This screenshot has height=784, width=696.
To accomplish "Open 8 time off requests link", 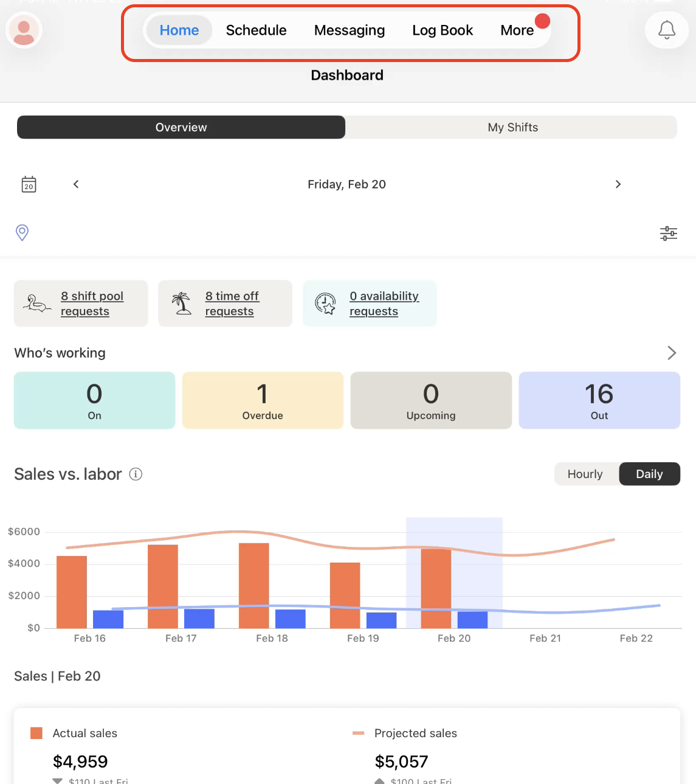I will click(232, 304).
